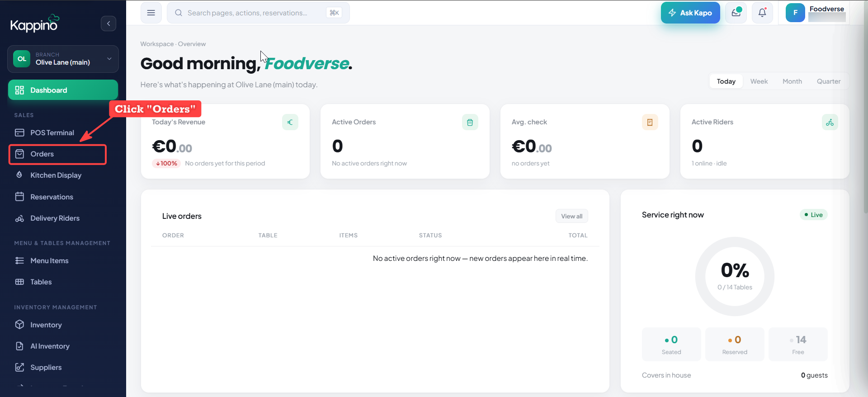Screen dimensions: 868x397
Task: Click the Ask Kapo button
Action: click(x=690, y=13)
